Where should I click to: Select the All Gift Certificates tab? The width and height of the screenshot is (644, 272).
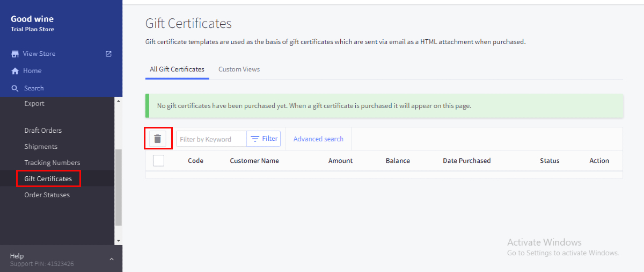(x=177, y=69)
